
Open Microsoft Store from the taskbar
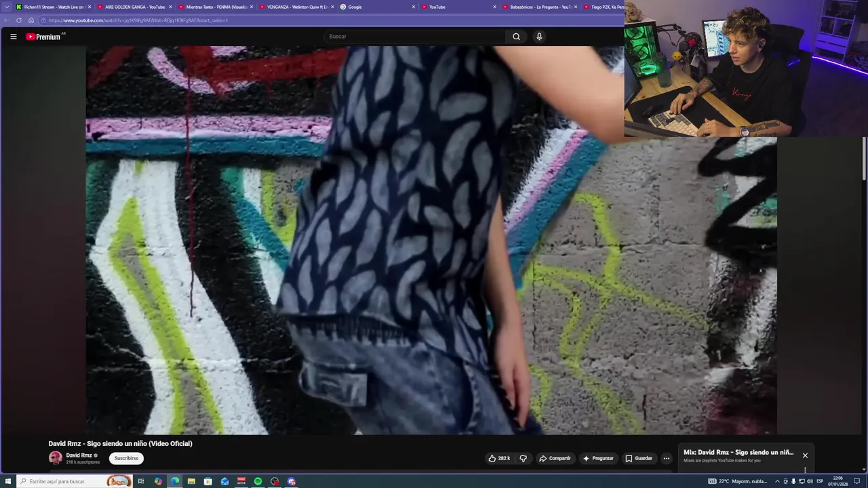pyautogui.click(x=208, y=481)
